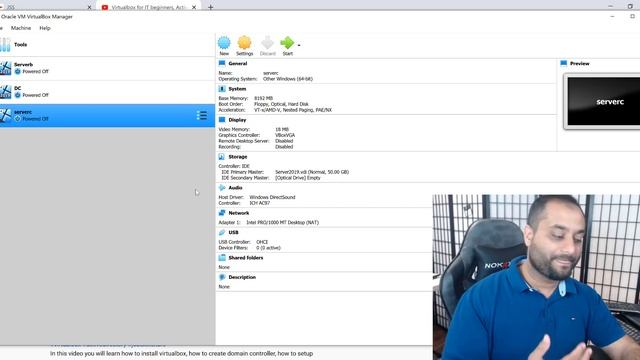Viewport: 640px width, 360px height.
Task: Click the Display section icon
Action: tap(222, 120)
